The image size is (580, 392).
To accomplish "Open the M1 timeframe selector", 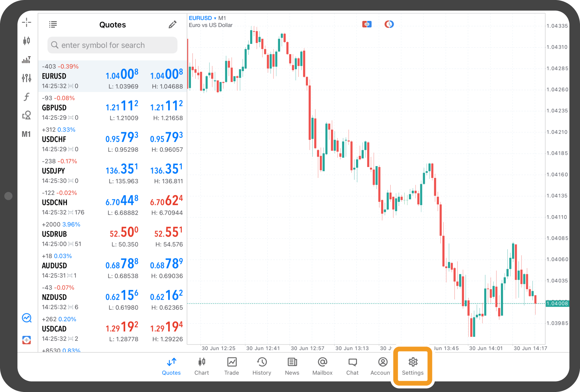I will point(26,134).
